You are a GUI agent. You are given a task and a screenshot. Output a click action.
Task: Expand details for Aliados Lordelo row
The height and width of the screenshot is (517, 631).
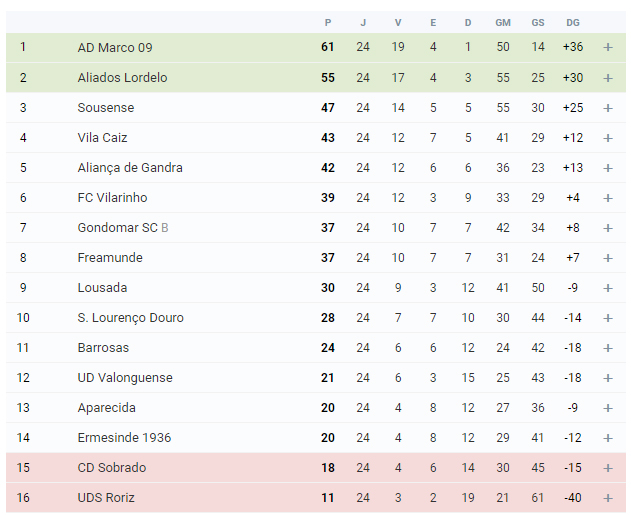pos(608,78)
